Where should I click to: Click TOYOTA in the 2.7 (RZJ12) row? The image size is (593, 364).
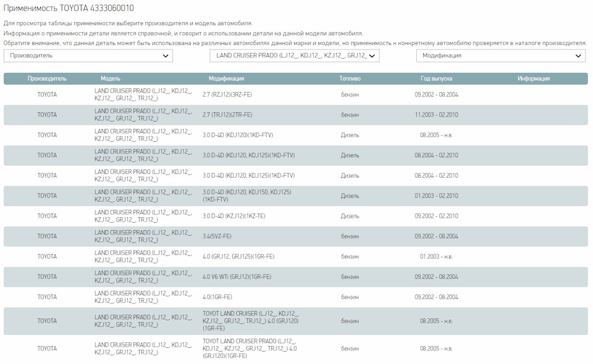click(47, 94)
